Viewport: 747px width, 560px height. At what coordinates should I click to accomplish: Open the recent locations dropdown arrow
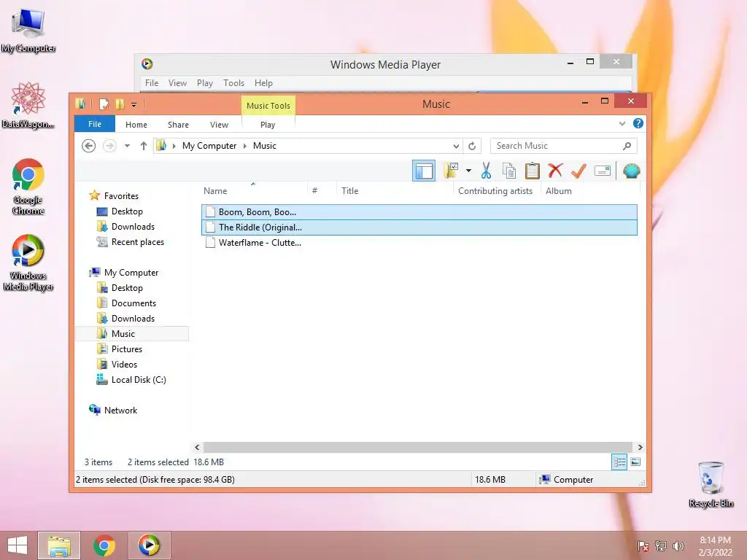pyautogui.click(x=127, y=146)
